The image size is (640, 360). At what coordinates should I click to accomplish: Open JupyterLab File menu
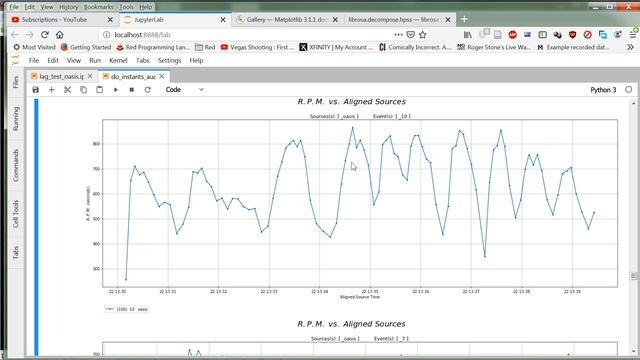click(x=34, y=60)
